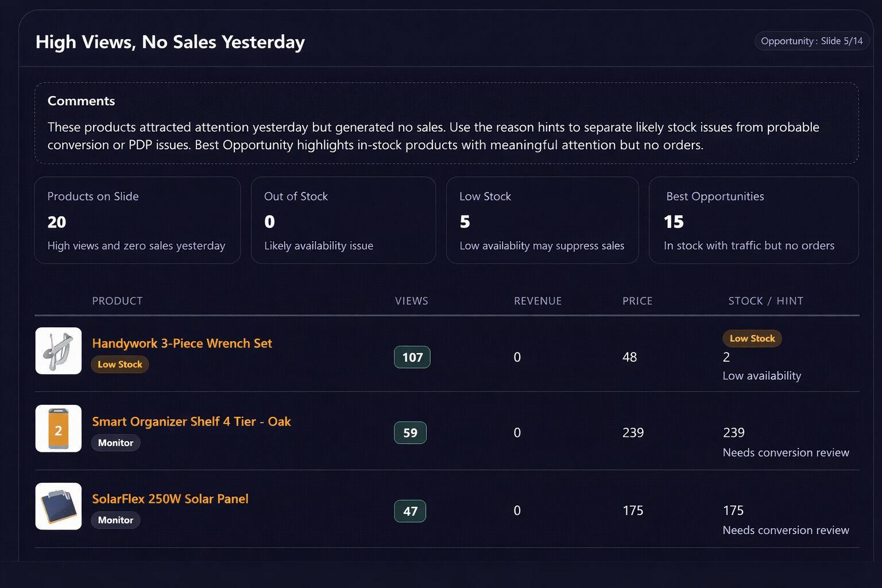Click the 59 views badge
The width and height of the screenshot is (882, 588).
click(x=410, y=433)
